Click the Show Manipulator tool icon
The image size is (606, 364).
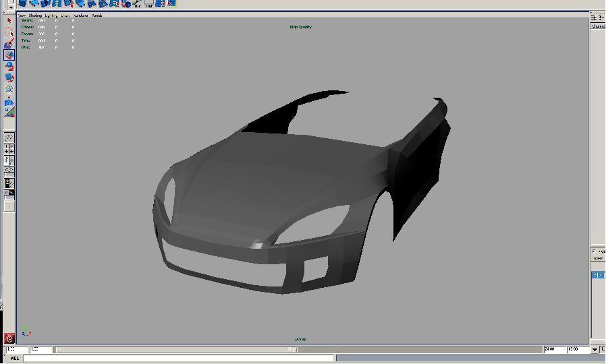click(x=9, y=113)
